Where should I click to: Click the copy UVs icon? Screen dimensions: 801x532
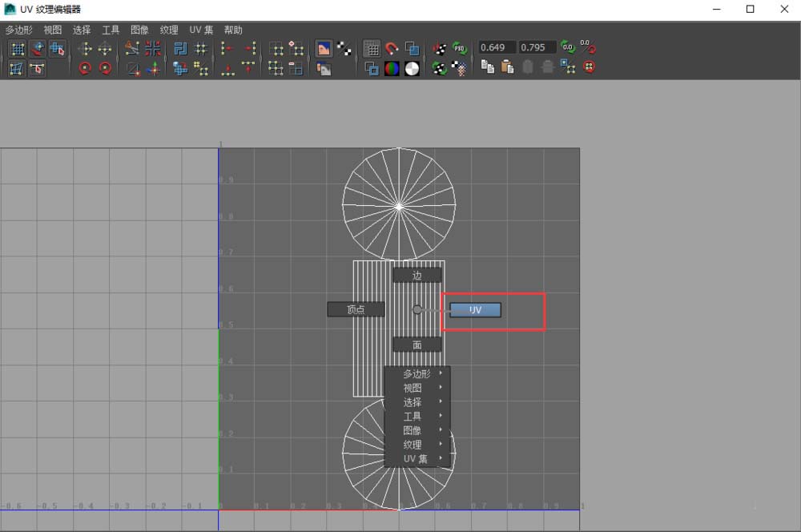488,67
